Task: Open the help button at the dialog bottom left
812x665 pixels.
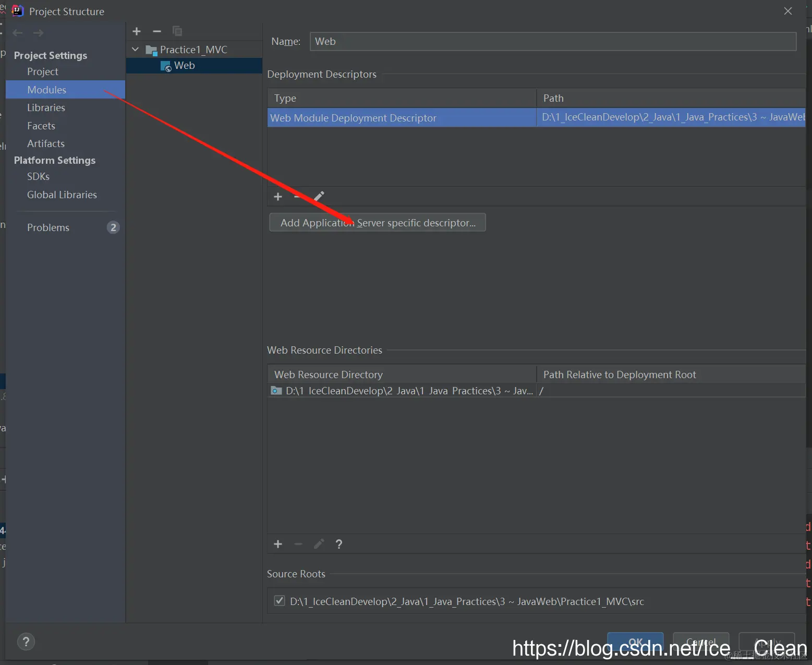Action: (26, 642)
